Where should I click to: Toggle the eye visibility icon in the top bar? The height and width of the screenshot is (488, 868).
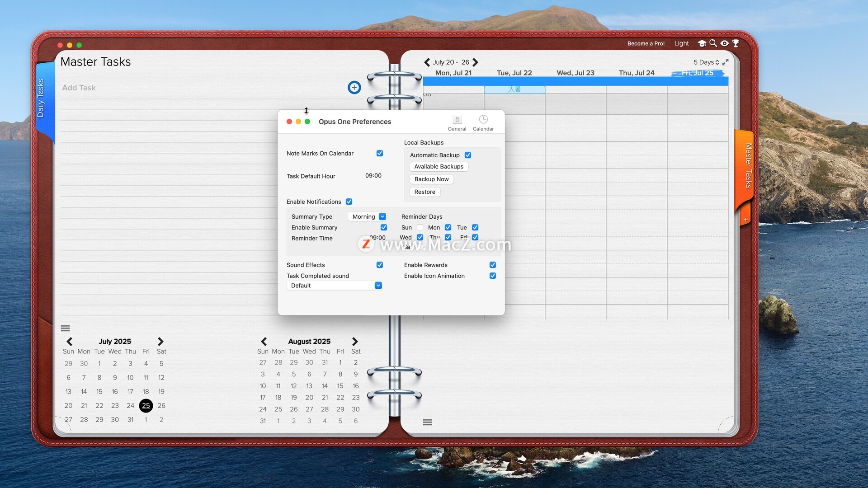point(725,43)
